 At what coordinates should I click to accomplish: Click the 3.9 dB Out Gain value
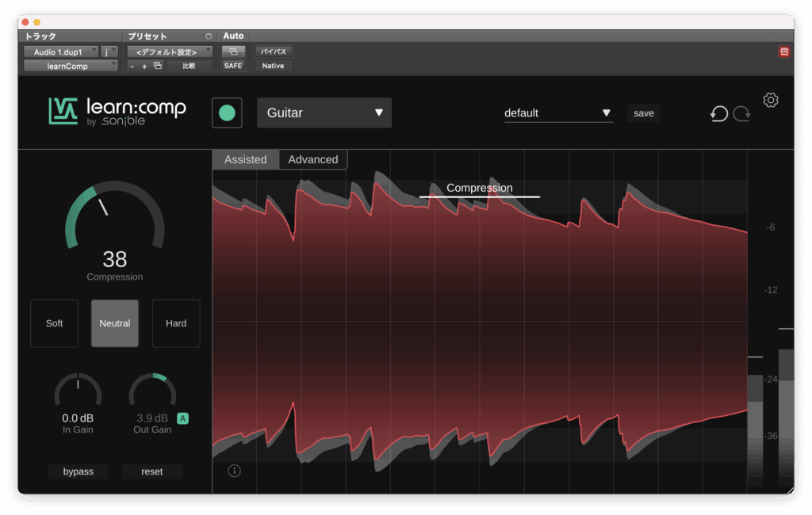[x=152, y=418]
